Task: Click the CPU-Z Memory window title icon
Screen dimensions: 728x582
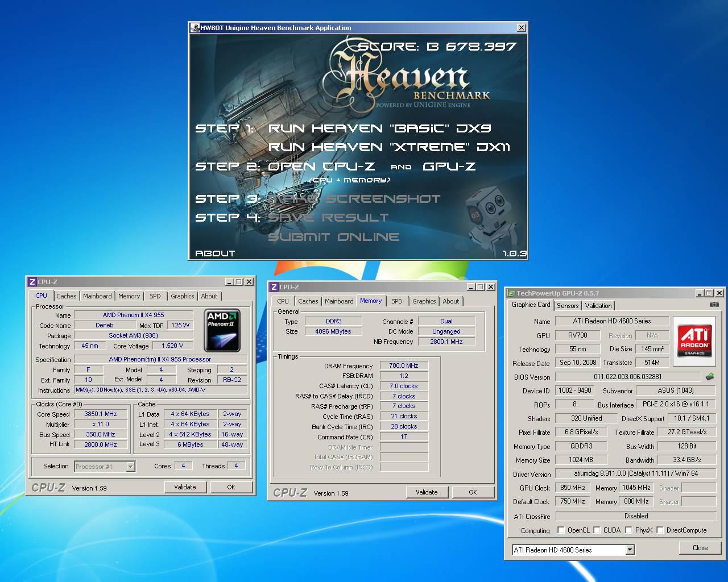Action: click(274, 287)
